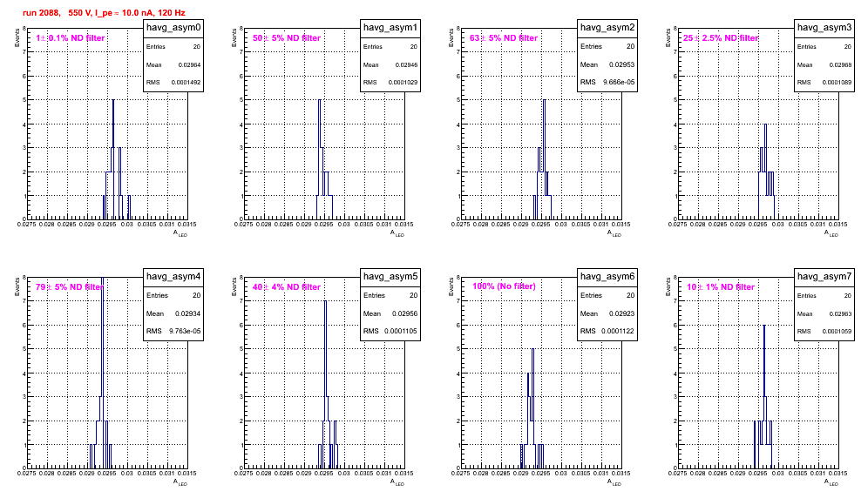Screen dimensions: 868x498
Task: Click Mean 0.02934 in havg_asym4 stats
Action: pyautogui.click(x=173, y=313)
